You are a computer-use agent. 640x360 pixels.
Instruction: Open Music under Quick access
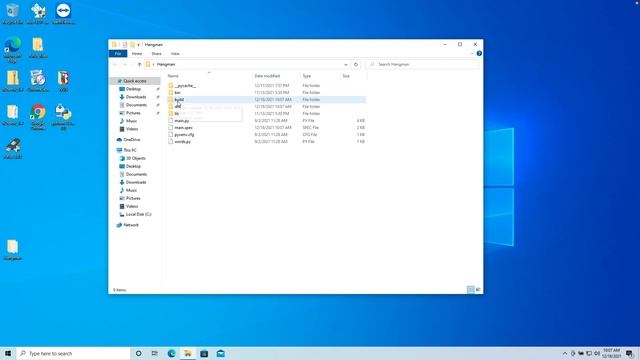(x=131, y=121)
